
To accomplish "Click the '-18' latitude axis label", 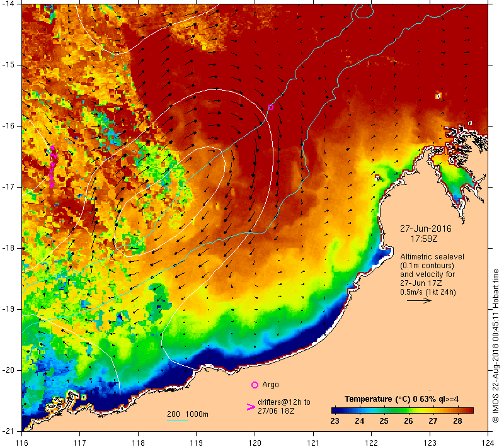I will click(x=8, y=248).
